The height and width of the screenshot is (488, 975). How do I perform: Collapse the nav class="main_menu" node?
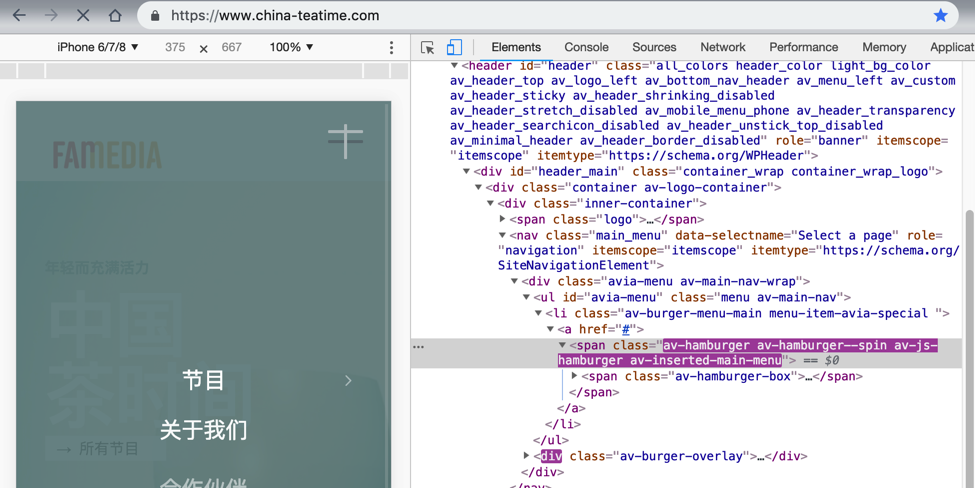[x=502, y=236]
